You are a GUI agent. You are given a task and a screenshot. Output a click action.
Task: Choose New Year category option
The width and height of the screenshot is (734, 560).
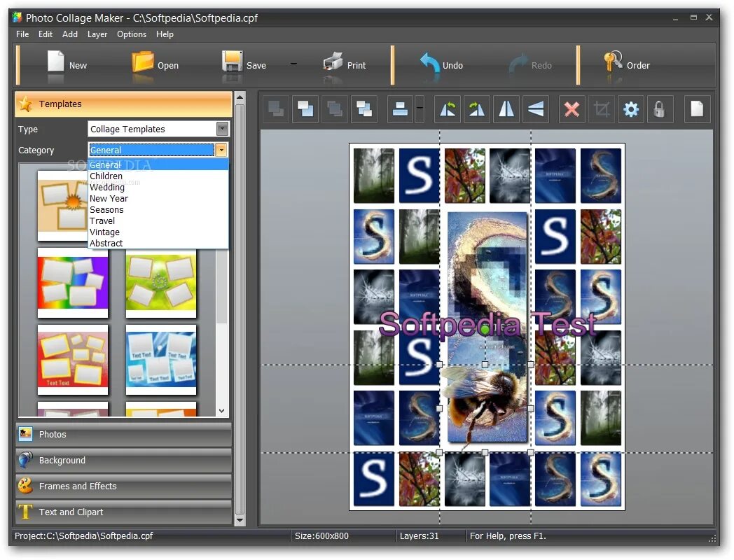pyautogui.click(x=158, y=198)
